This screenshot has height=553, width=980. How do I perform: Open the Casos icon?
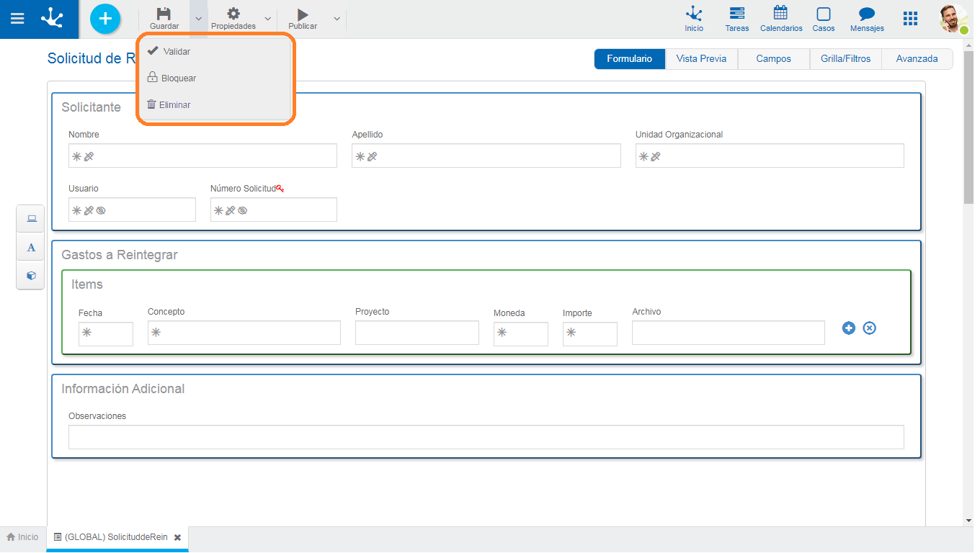tap(824, 19)
